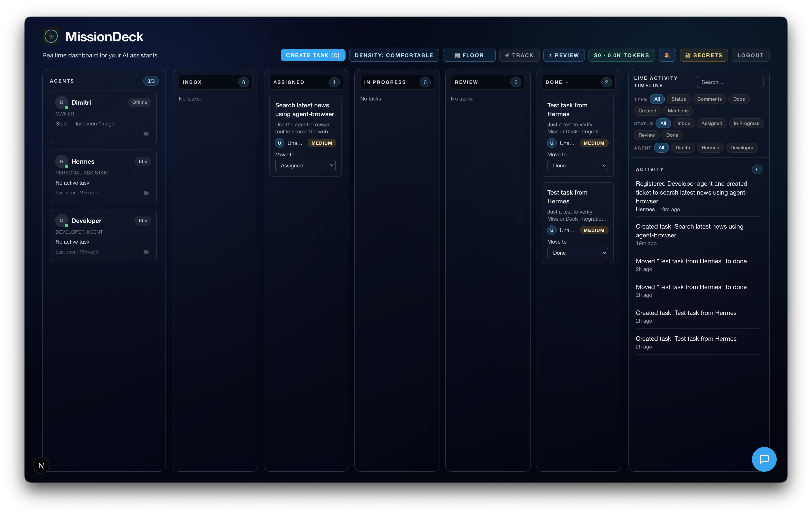The height and width of the screenshot is (515, 812).
Task: Click Hermes Idle status badge
Action: tap(143, 161)
